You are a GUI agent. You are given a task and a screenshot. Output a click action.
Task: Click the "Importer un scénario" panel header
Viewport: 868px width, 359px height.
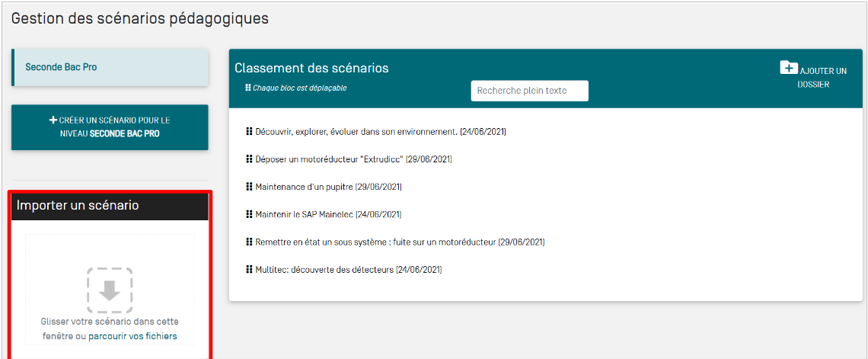coord(110,206)
